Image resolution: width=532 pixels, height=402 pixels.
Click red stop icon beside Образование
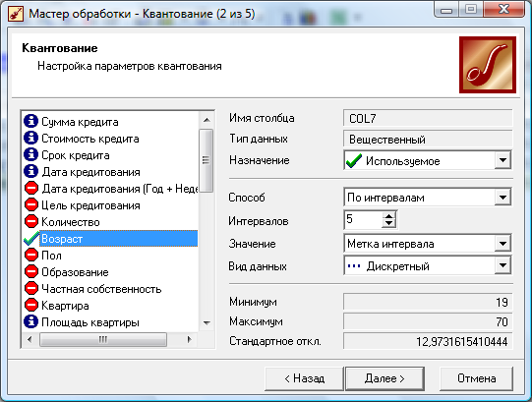click(31, 271)
